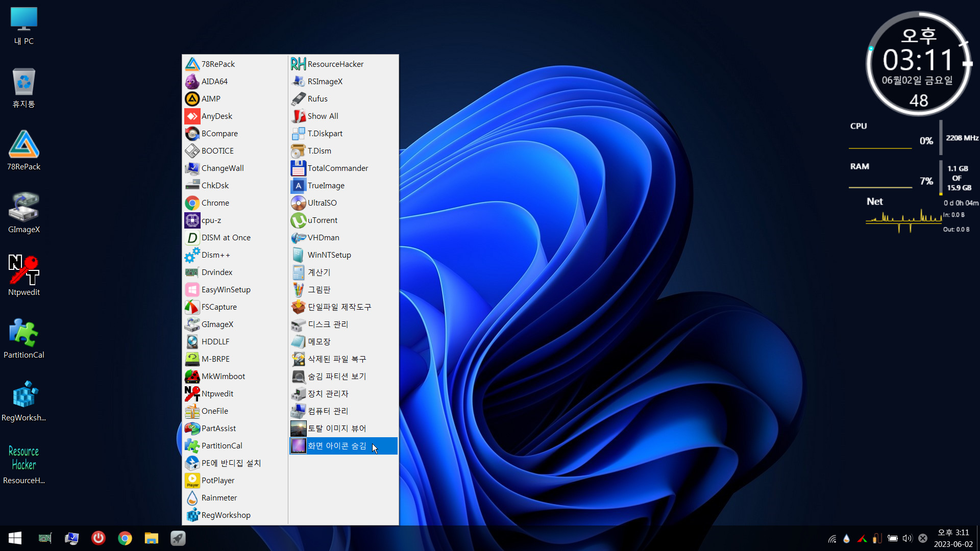Launch T.Dism from the menu
Screen dimensions: 980x551
(344, 151)
